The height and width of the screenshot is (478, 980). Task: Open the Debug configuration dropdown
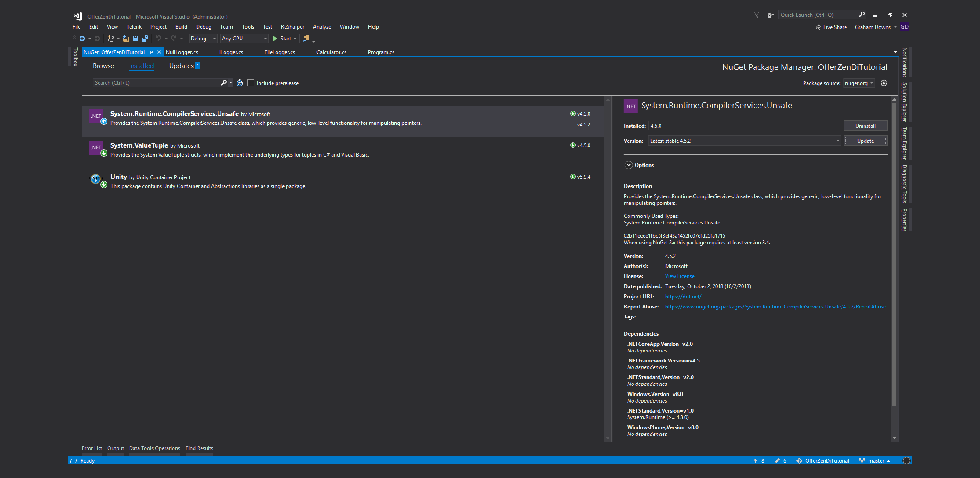pos(203,39)
